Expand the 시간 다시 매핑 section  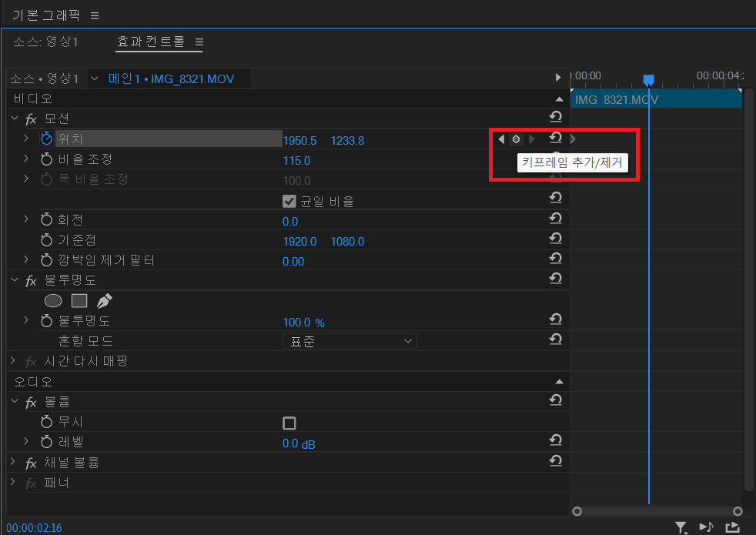[x=14, y=360]
